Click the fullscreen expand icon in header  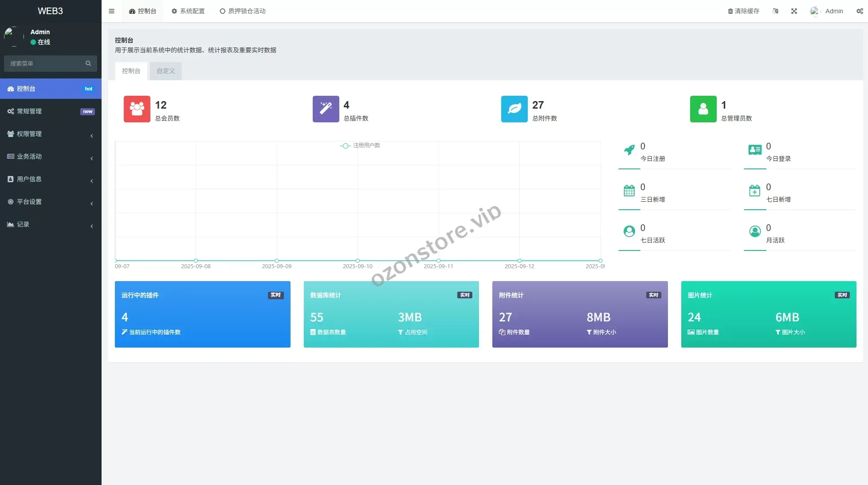[794, 11]
